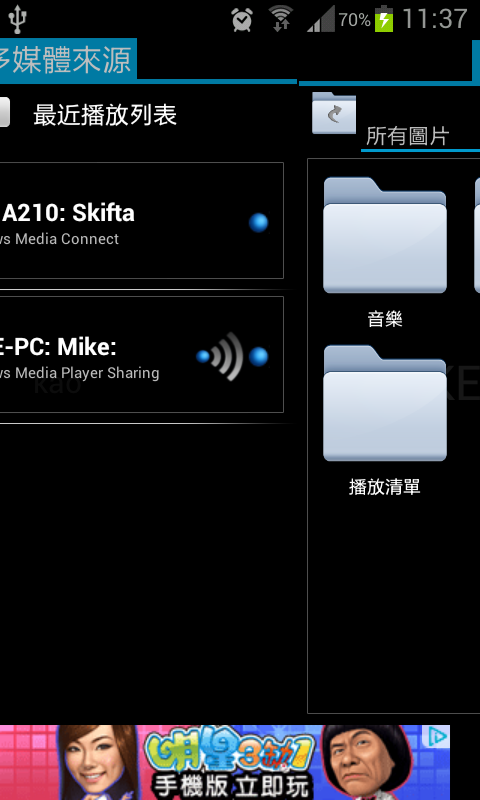This screenshot has width=480, height=800.
Task: Toggle the 最近播放列表 checkbox
Action: [4, 112]
